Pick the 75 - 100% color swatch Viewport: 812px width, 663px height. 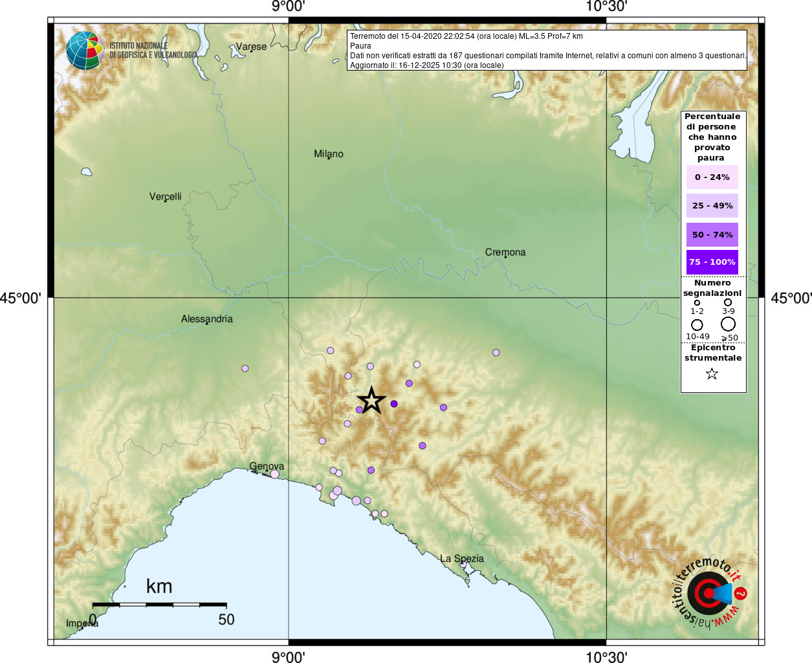coord(712,262)
